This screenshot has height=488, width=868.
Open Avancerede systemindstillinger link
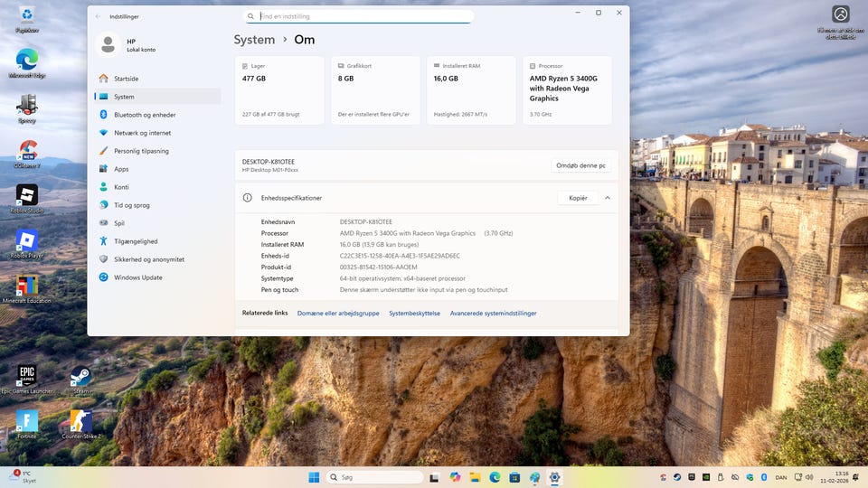[493, 314]
